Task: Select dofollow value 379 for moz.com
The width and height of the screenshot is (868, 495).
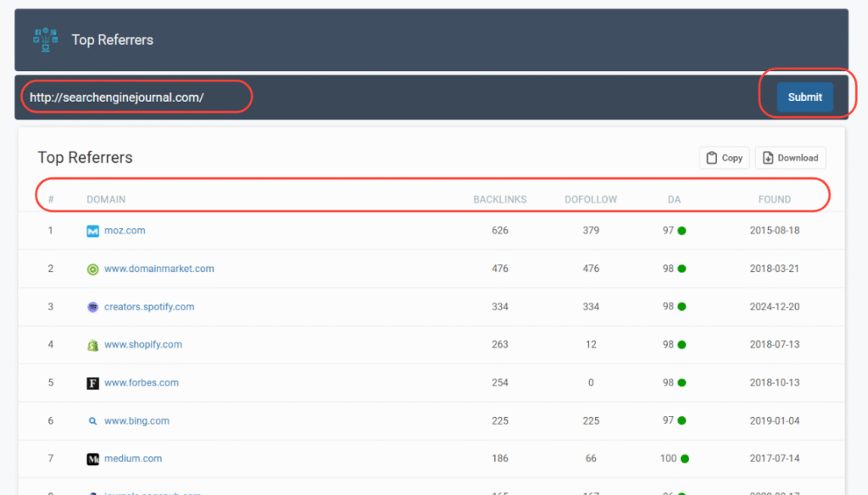Action: tap(591, 231)
